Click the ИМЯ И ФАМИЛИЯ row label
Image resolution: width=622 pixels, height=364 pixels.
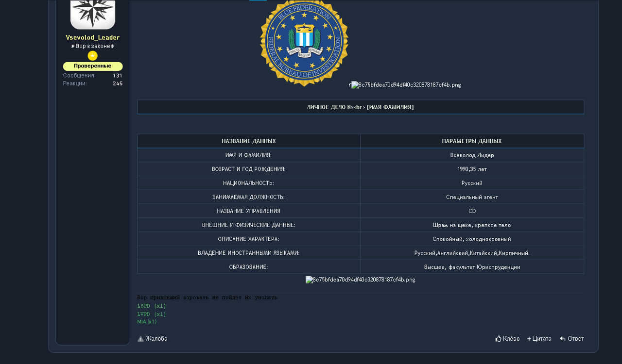pos(249,155)
